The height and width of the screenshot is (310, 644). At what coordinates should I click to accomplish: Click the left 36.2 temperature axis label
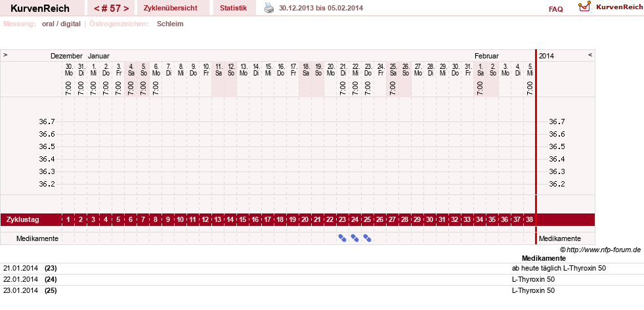[x=47, y=184]
